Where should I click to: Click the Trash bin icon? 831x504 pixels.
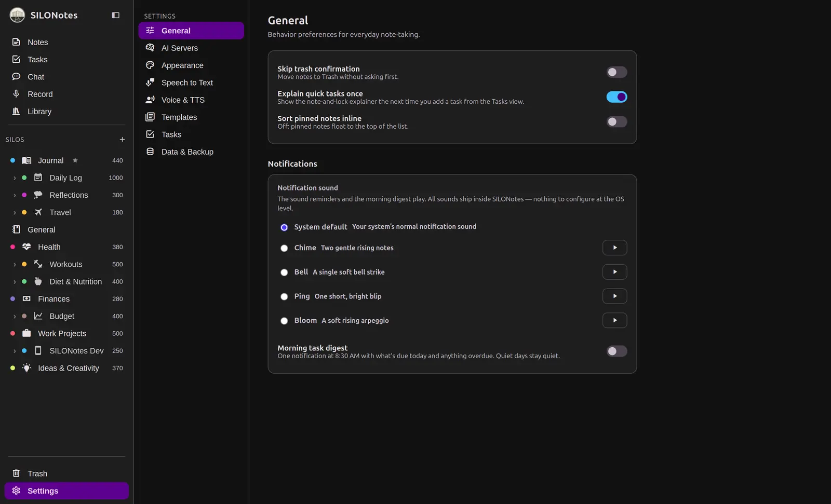point(16,473)
